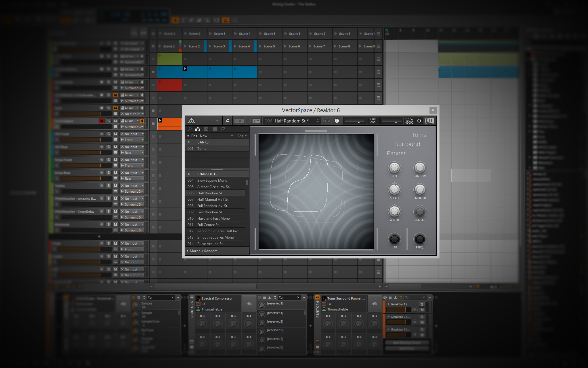Screen dimensions: 588x368
Task: Toggle the Reaktor audio power button
Action: coord(419,121)
